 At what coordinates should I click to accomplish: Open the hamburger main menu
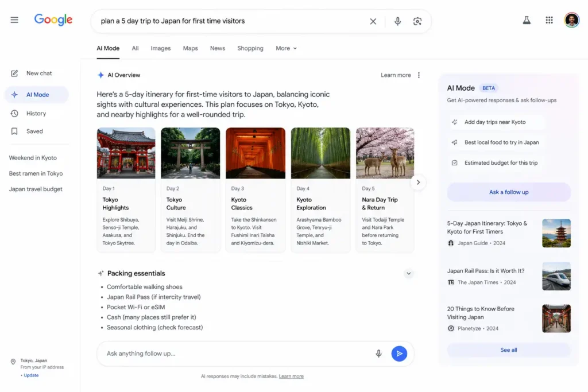coord(14,20)
